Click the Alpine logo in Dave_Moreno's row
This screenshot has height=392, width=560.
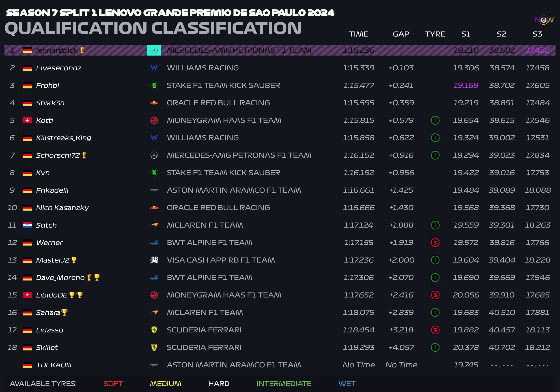point(154,278)
